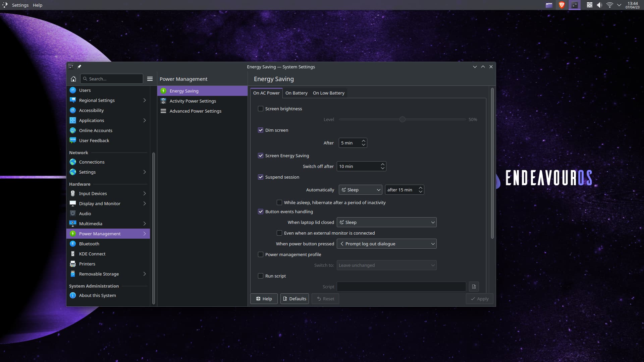Click the Brave browser icon in the top panel
Image resolution: width=644 pixels, height=362 pixels.
561,5
